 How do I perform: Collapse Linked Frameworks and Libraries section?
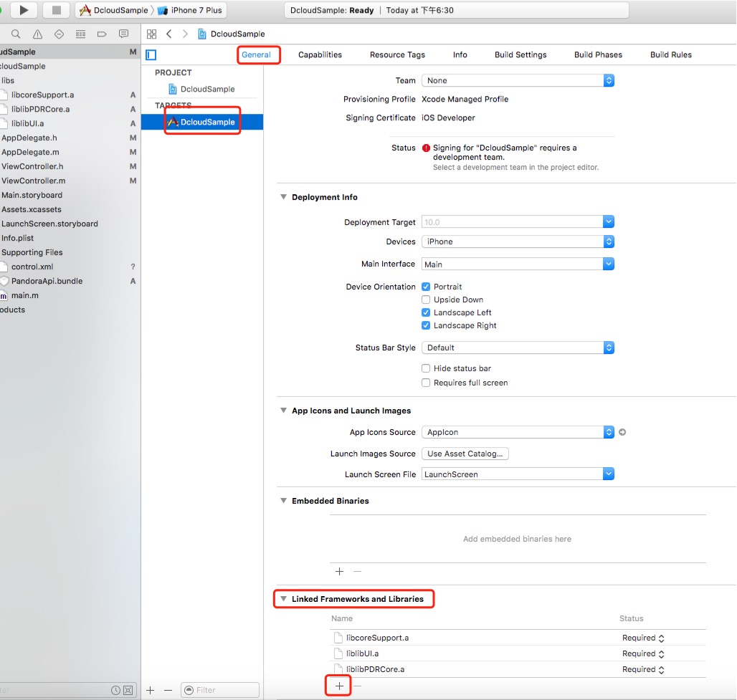(x=283, y=599)
